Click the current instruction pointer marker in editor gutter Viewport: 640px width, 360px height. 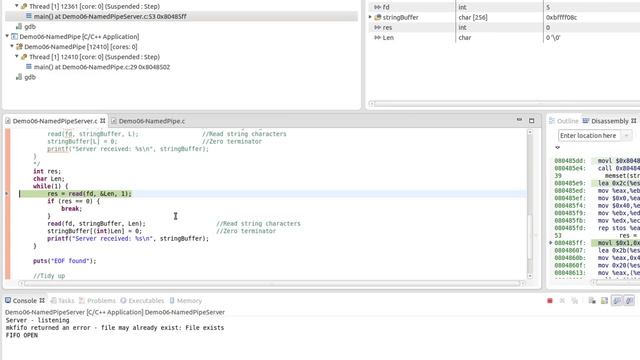7,193
